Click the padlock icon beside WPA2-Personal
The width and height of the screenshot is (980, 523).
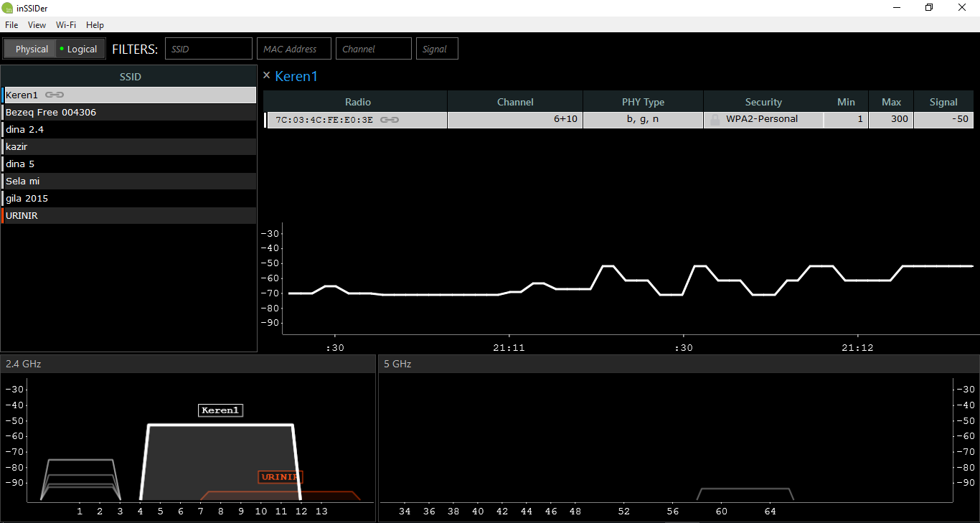[715, 120]
